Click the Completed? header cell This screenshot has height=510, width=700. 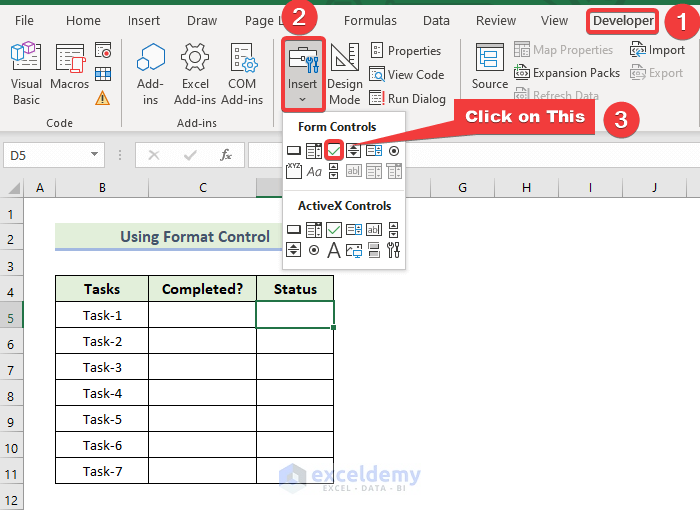pyautogui.click(x=203, y=289)
